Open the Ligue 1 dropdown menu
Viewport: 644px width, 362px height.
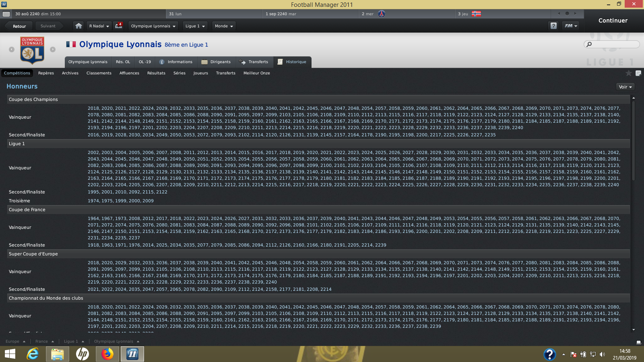tap(195, 26)
